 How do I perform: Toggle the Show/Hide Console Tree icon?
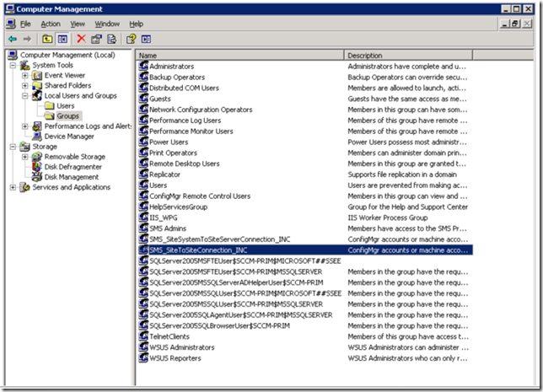pos(62,39)
